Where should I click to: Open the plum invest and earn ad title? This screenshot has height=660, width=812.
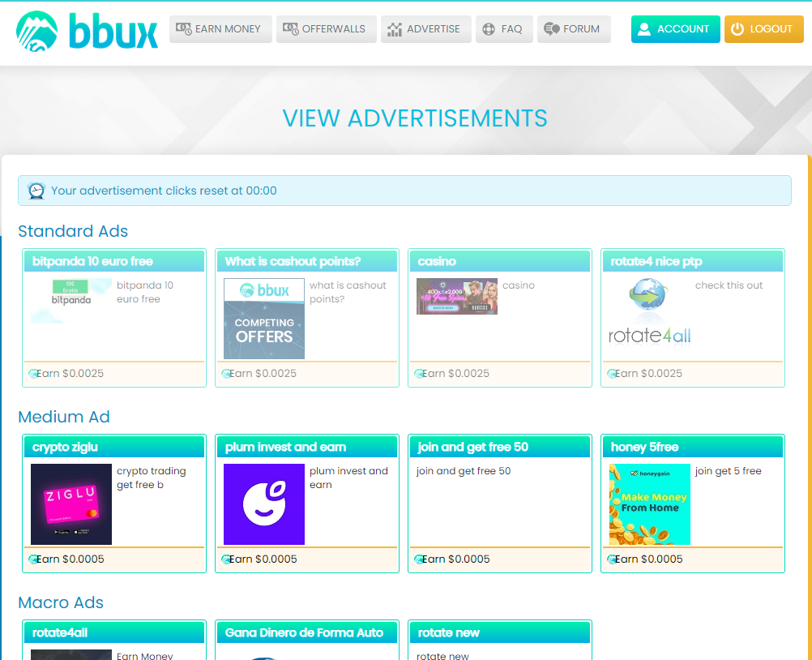point(285,447)
